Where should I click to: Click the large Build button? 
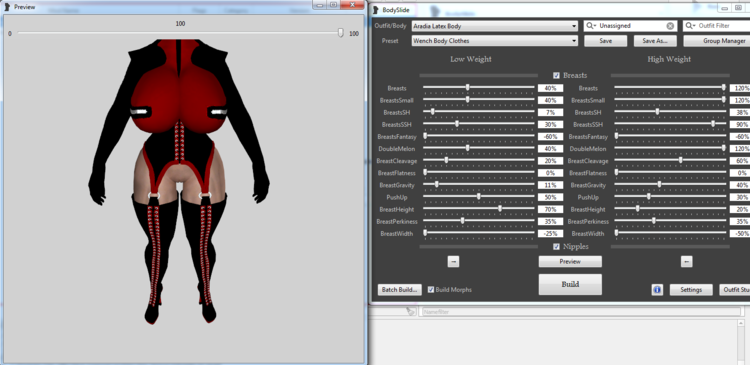click(x=570, y=284)
